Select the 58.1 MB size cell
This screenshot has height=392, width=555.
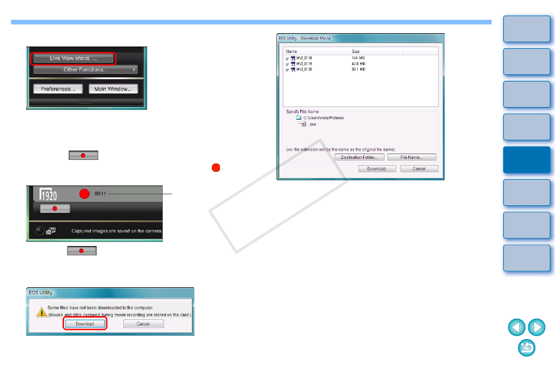(x=358, y=69)
